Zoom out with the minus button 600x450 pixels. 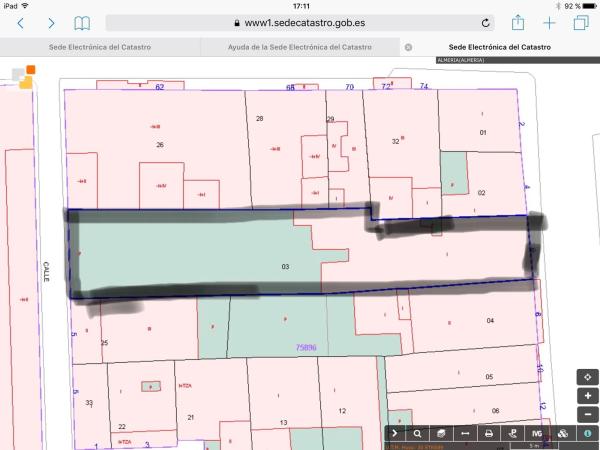(587, 414)
